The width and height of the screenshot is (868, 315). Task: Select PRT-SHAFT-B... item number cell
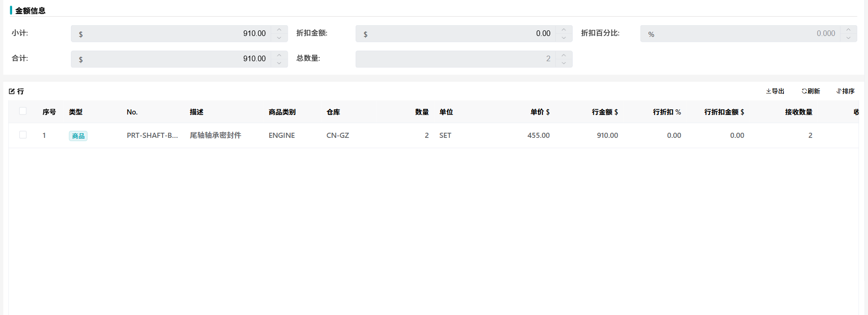(x=152, y=136)
